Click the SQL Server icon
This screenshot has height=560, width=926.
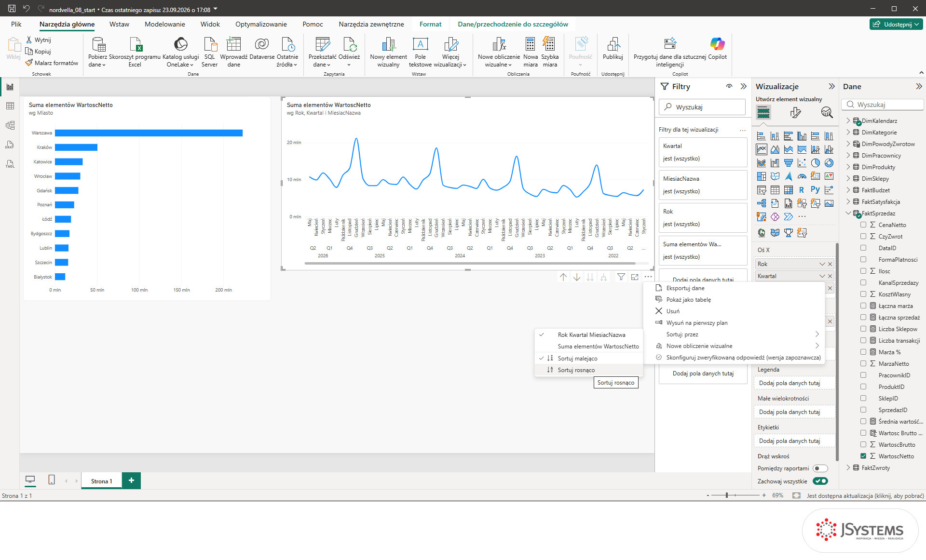(210, 44)
